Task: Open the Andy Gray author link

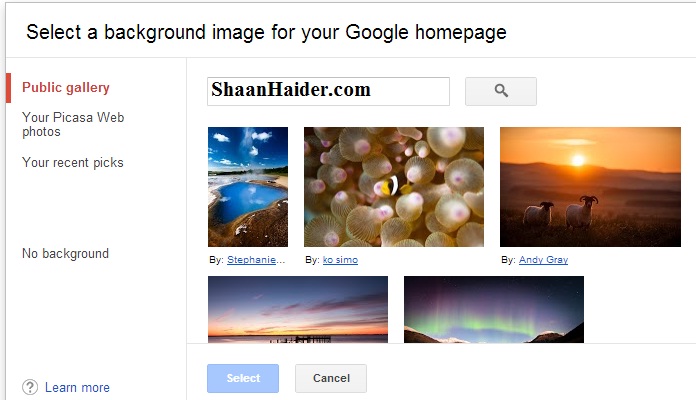Action: pos(543,260)
